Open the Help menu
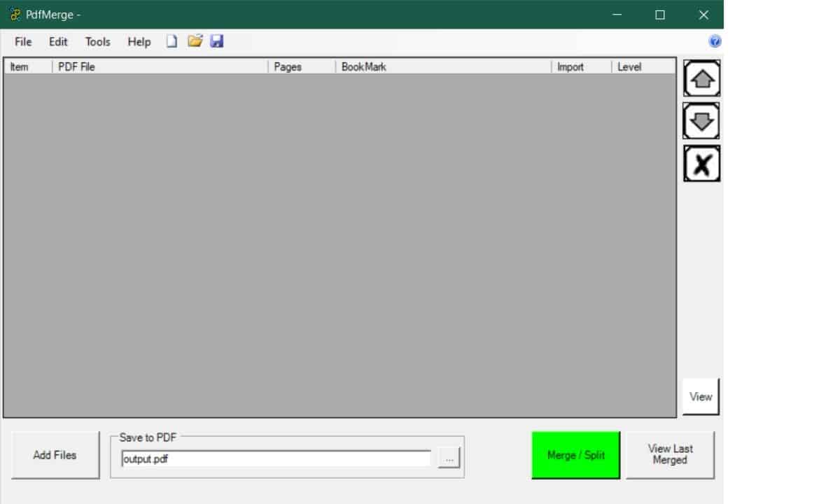 point(139,42)
